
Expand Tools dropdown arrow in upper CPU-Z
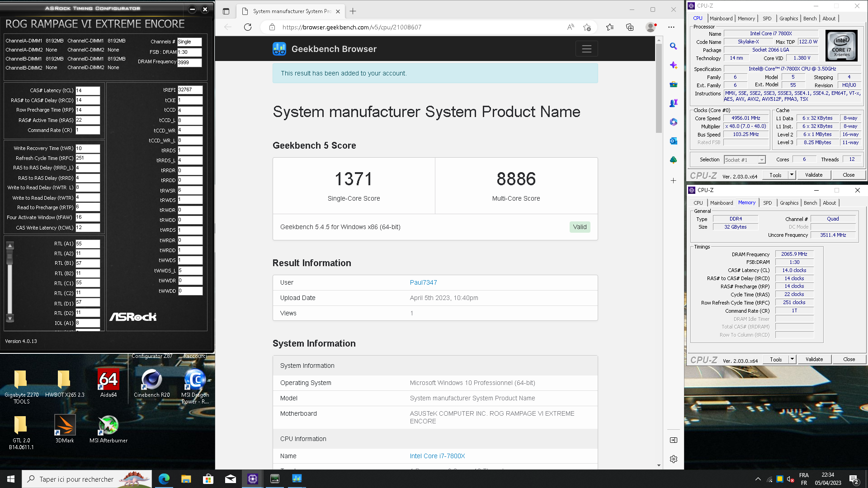click(x=792, y=175)
